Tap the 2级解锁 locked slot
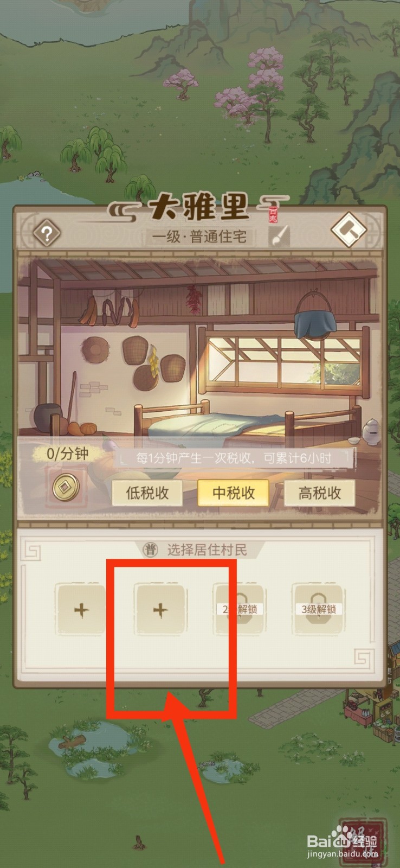 (238, 609)
